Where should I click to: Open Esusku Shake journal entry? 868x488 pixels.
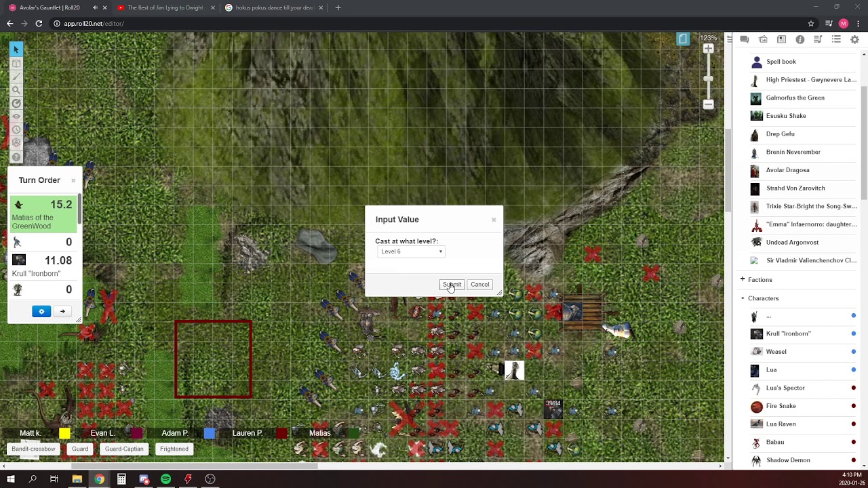[804, 116]
